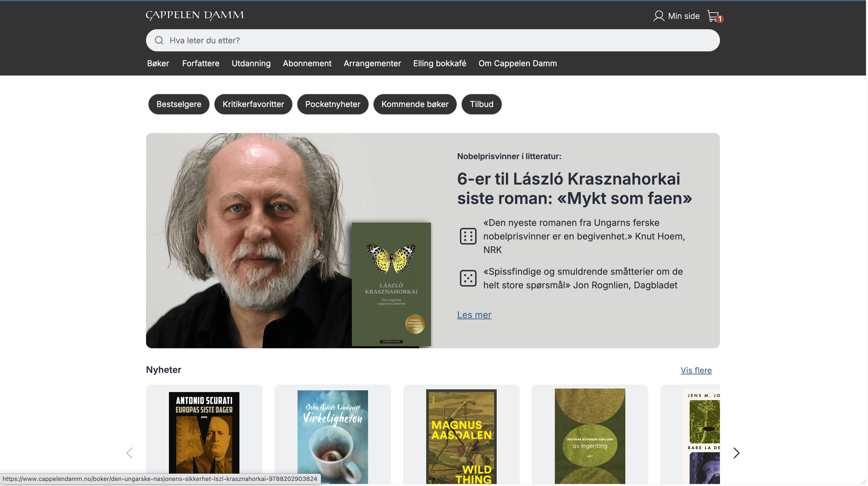Open the Bøker menu

click(158, 63)
